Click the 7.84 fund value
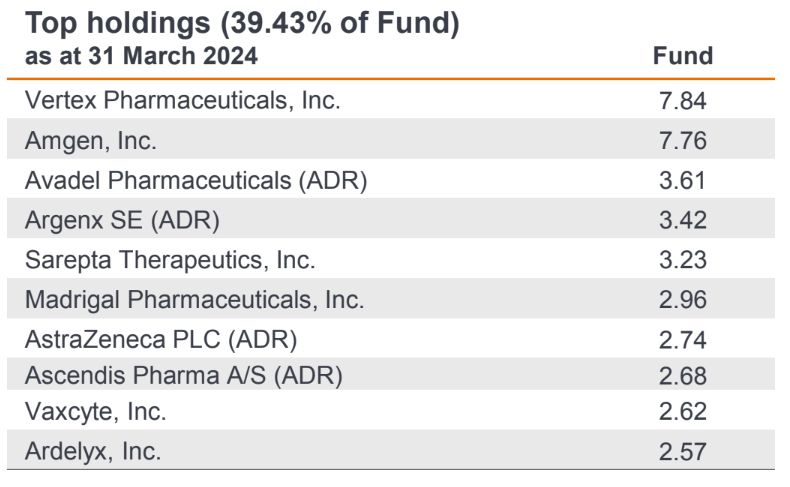The width and height of the screenshot is (790, 487). click(682, 100)
